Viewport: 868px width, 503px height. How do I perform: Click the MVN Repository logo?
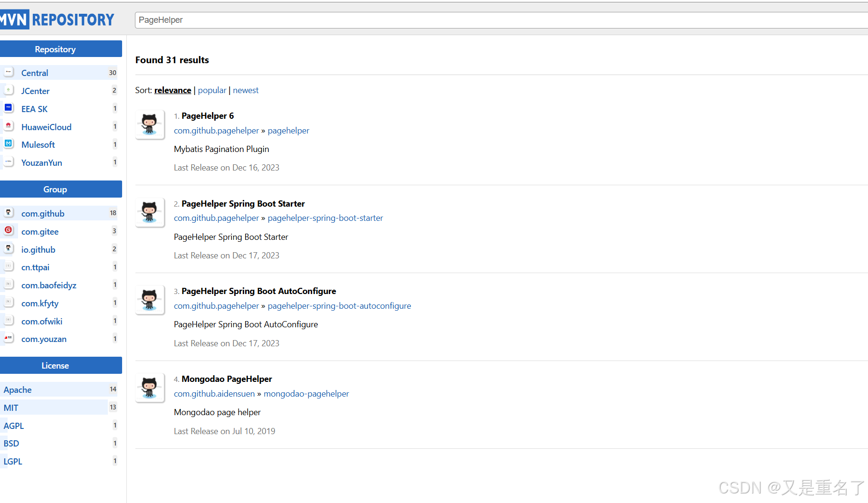coord(57,19)
